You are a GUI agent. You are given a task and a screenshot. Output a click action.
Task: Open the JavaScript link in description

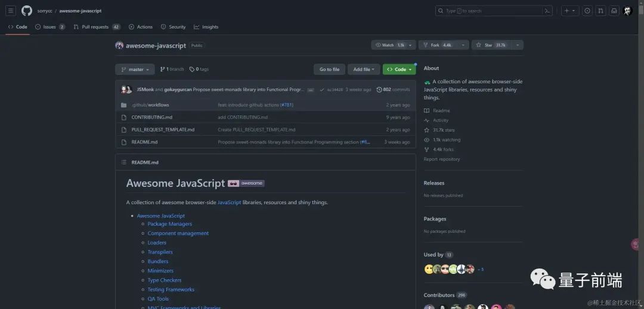[x=229, y=202]
